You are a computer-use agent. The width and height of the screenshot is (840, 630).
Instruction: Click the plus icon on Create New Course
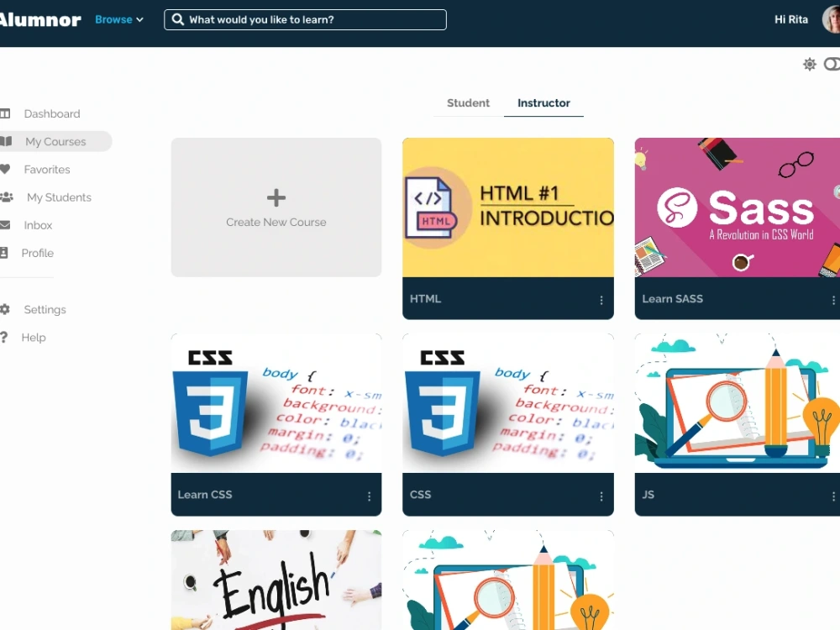click(276, 197)
